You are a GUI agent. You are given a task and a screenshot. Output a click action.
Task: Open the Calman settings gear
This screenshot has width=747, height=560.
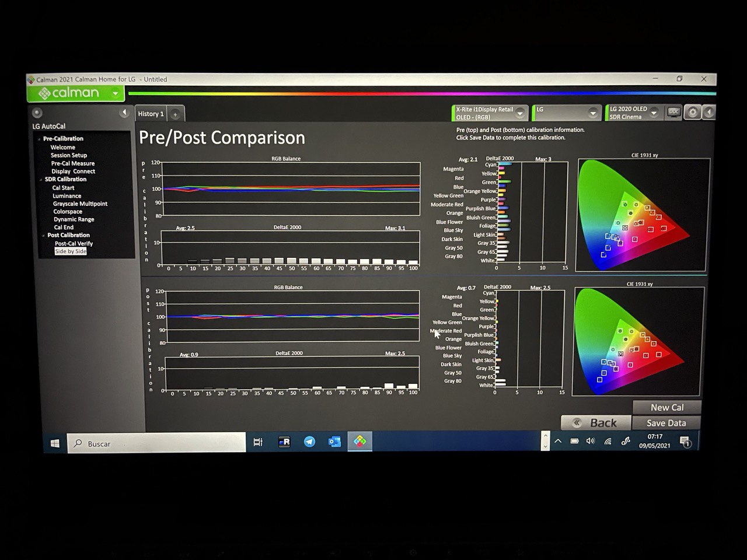tap(692, 112)
